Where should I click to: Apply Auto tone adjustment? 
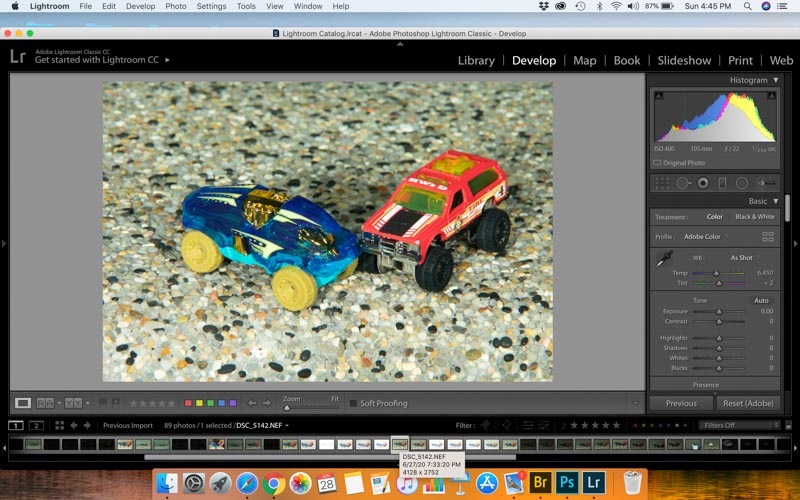click(x=761, y=301)
